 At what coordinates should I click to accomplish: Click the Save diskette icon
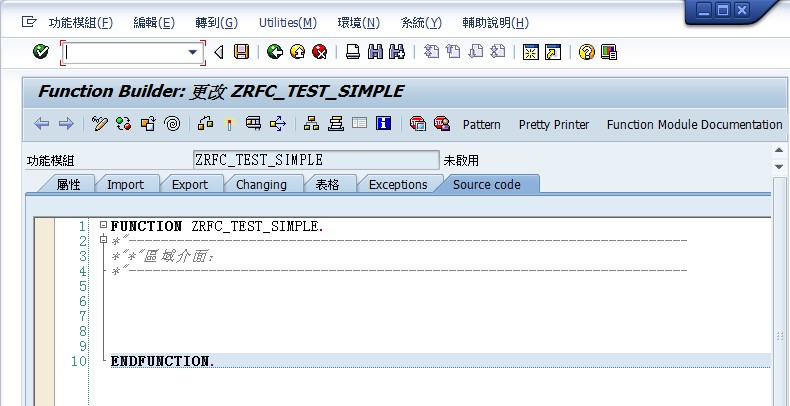(x=242, y=52)
